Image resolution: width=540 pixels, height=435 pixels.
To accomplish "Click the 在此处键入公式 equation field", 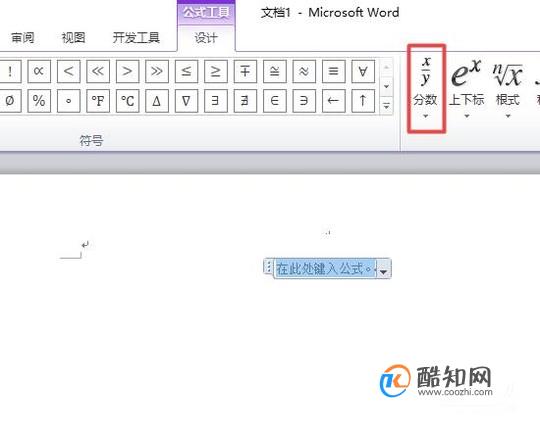I will point(324,268).
